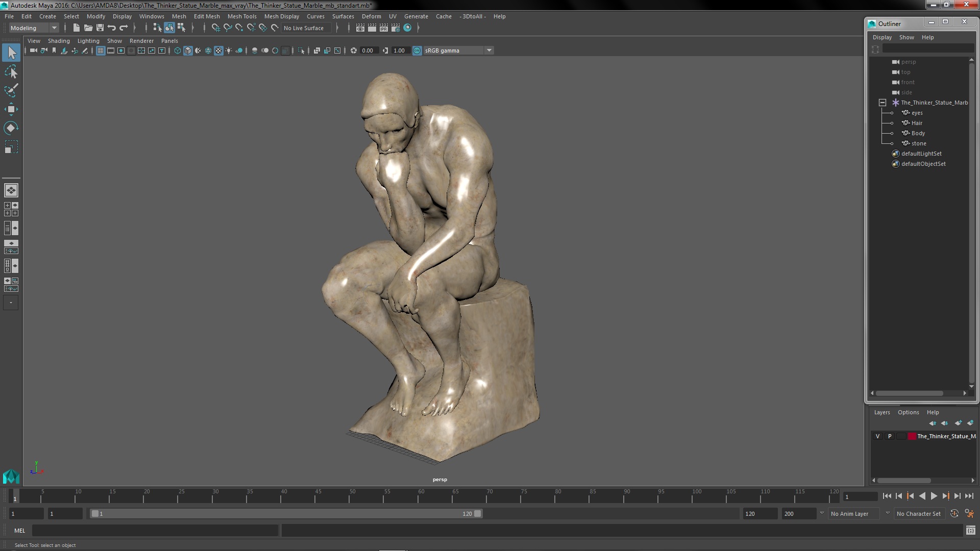Image resolution: width=980 pixels, height=551 pixels.
Task: Open the sRGB gamma view transform dropdown
Action: click(x=489, y=51)
